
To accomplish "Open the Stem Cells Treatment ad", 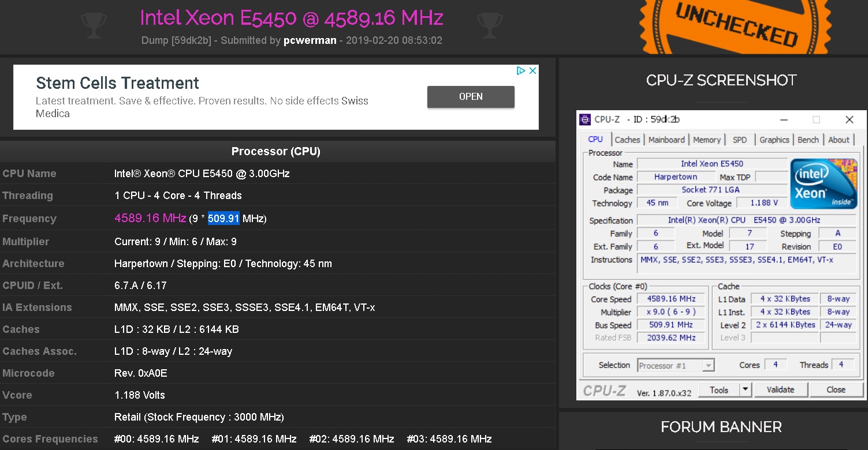I will point(471,97).
